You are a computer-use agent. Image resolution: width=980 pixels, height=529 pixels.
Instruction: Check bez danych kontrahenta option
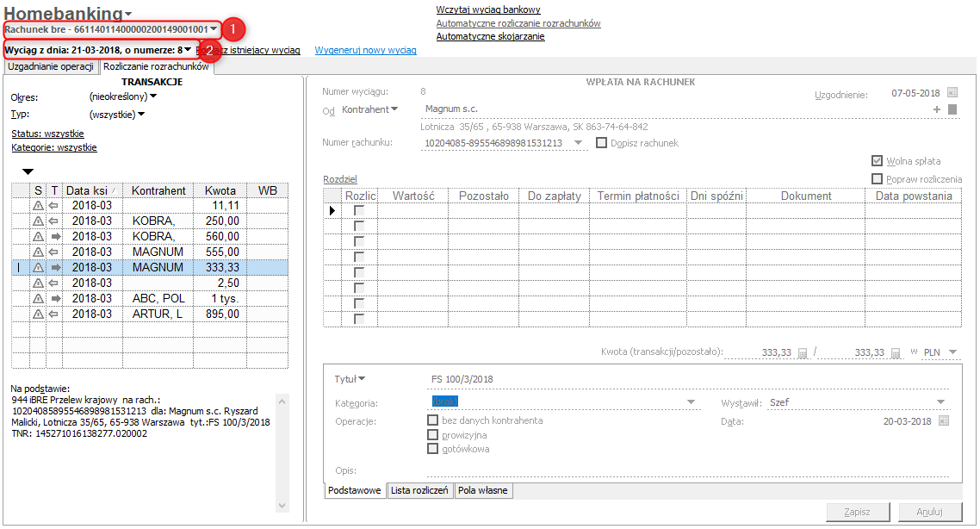[432, 420]
